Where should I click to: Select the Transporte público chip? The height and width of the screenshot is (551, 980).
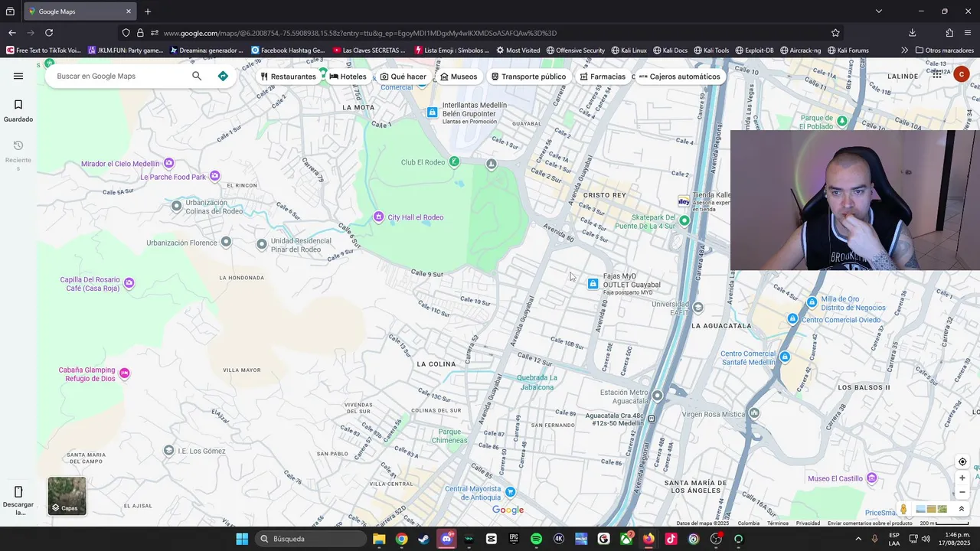[528, 77]
